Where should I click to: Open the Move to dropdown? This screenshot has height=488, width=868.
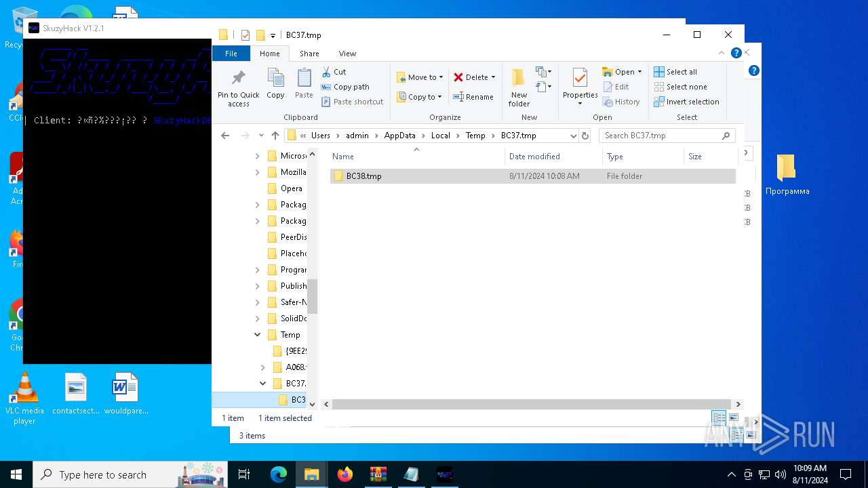[x=419, y=77]
